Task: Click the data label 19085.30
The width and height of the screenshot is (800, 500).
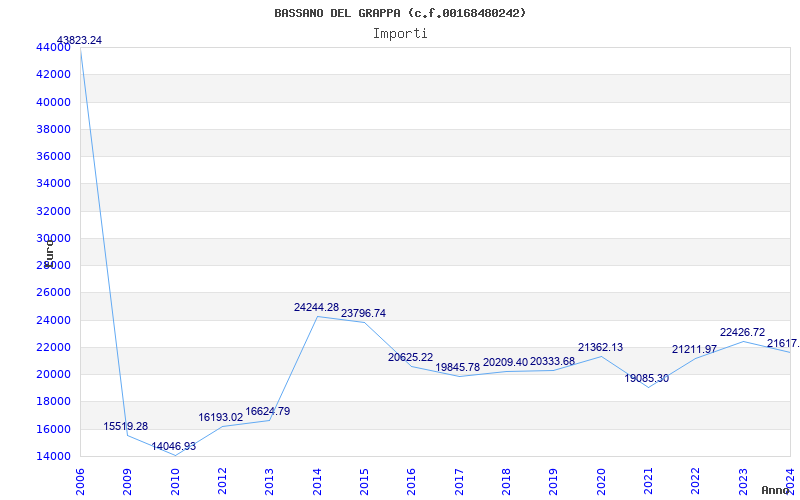Action: point(646,379)
